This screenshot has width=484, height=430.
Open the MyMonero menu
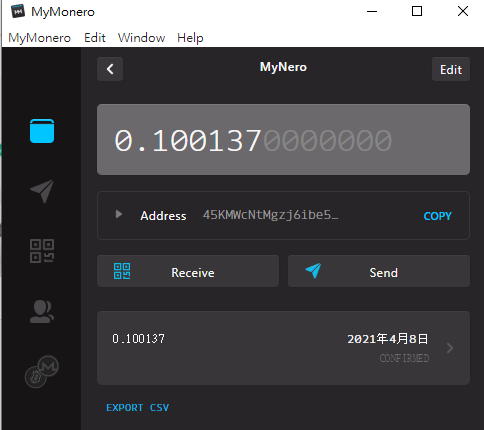tap(39, 38)
